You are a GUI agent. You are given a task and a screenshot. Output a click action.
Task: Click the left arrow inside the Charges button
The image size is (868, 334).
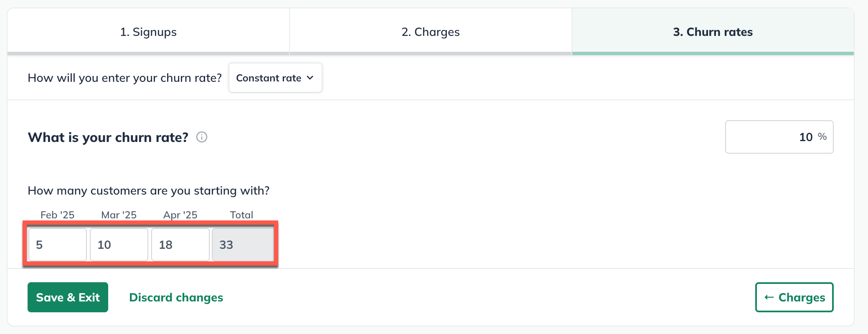[769, 297]
